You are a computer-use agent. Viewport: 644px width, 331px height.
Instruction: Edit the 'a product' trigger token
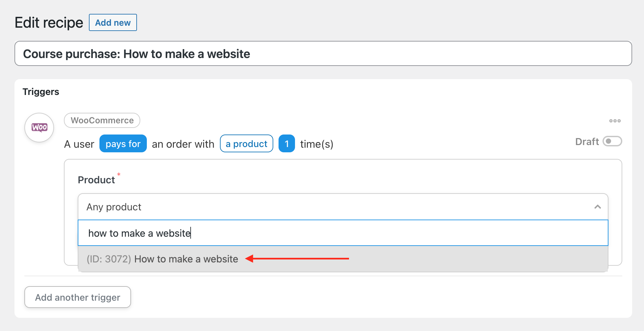pos(246,144)
